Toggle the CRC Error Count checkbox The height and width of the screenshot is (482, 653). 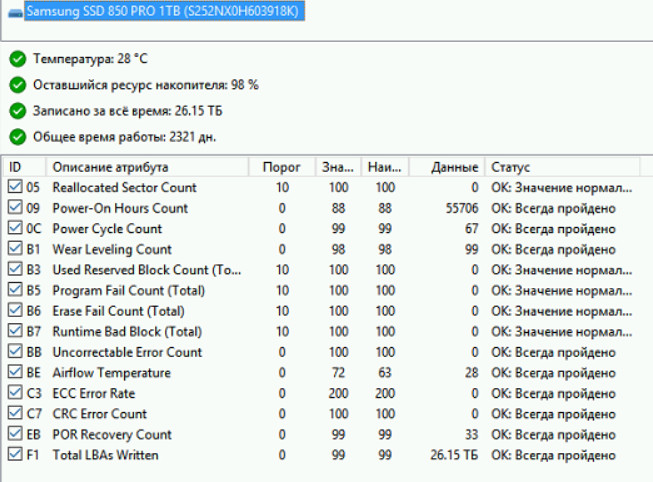[x=14, y=414]
